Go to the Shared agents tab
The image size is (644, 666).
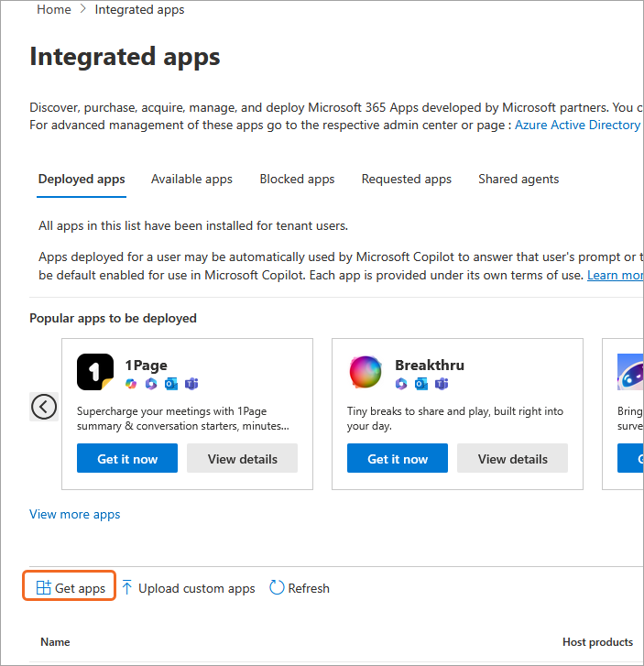(x=518, y=180)
